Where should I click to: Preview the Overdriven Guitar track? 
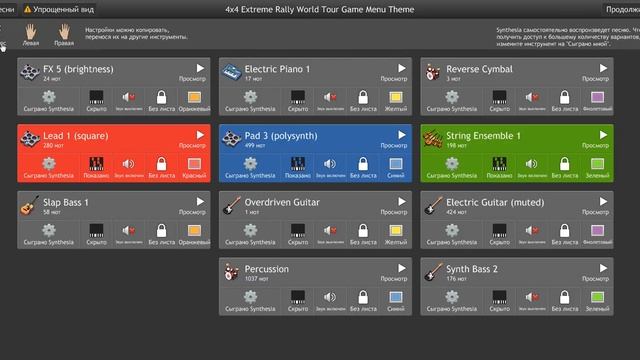click(x=402, y=202)
